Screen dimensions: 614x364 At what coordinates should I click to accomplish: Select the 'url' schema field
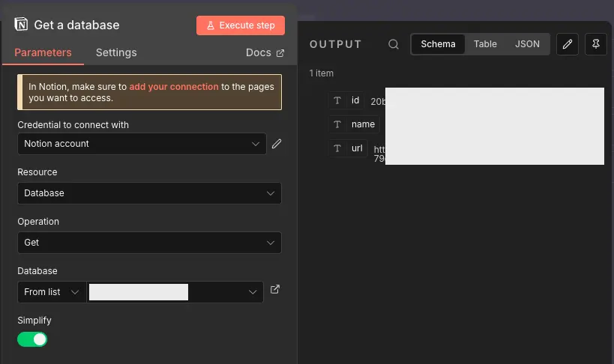point(348,148)
